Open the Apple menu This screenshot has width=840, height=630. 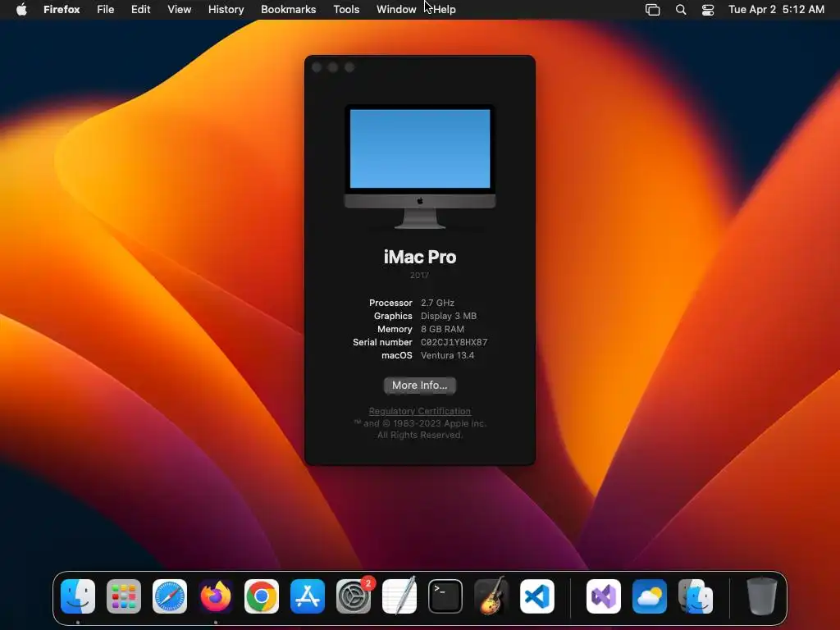pyautogui.click(x=21, y=10)
